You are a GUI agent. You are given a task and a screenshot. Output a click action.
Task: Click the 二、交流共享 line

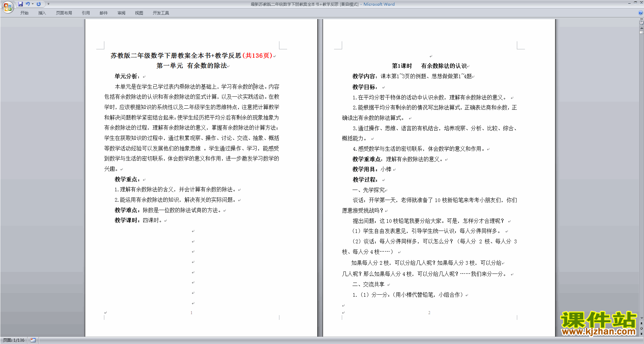(369, 285)
